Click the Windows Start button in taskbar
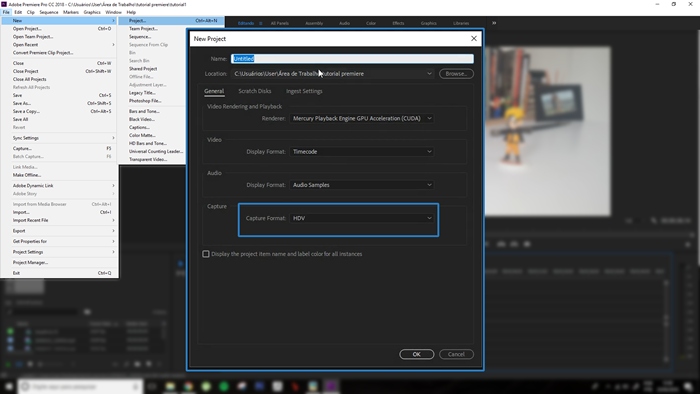This screenshot has height=394, width=700. 8,386
